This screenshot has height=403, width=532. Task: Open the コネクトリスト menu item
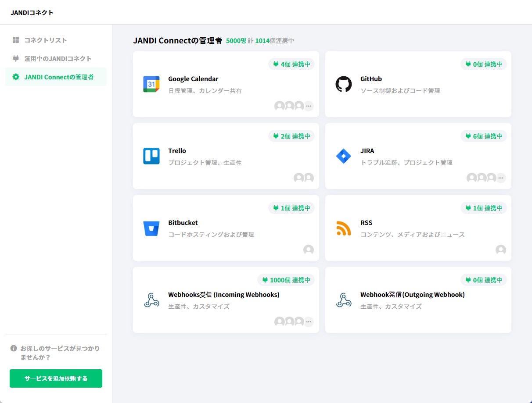pyautogui.click(x=56, y=40)
